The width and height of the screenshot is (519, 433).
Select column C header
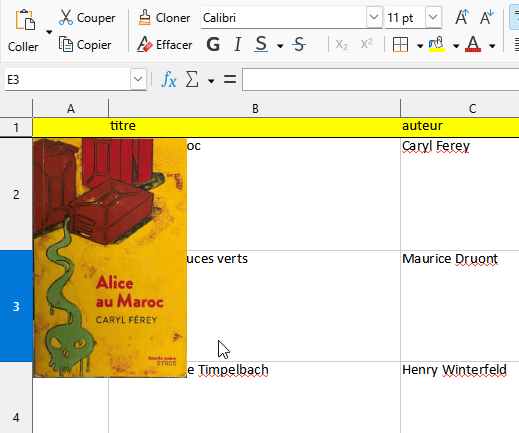point(460,108)
